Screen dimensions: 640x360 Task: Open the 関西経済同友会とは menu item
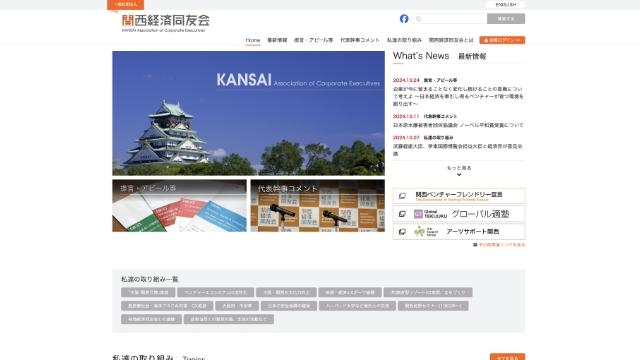coord(451,40)
